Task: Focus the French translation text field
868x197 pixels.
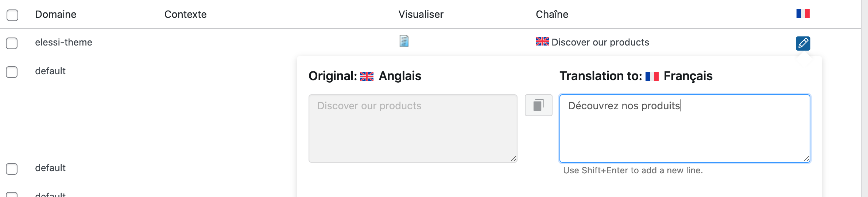Action: pyautogui.click(x=685, y=128)
